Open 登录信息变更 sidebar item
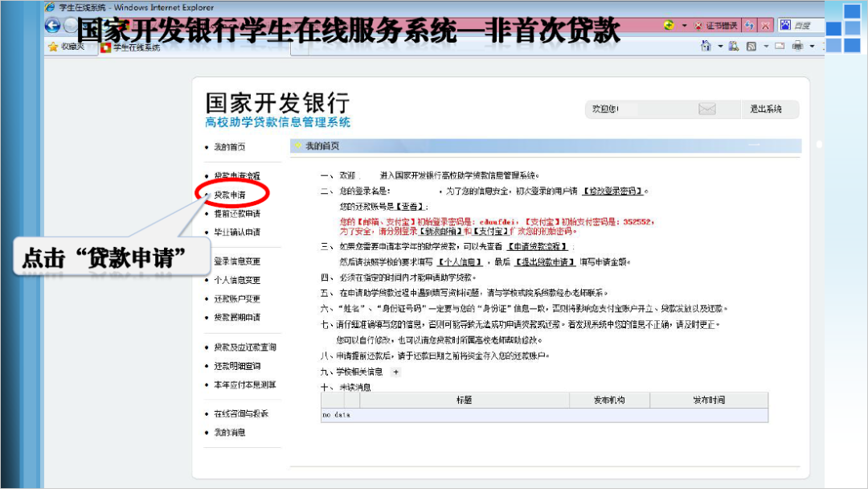 (237, 261)
